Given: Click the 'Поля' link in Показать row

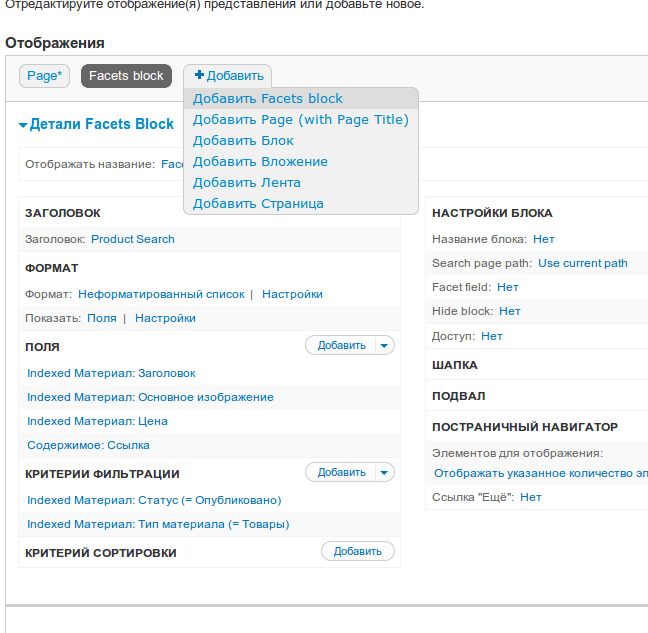Looking at the screenshot, I should (102, 318).
